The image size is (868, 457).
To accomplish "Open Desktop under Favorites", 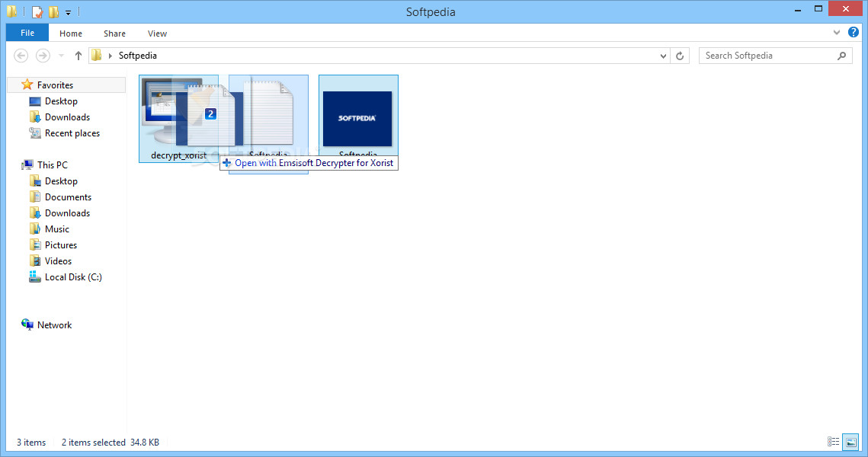I will [x=61, y=101].
